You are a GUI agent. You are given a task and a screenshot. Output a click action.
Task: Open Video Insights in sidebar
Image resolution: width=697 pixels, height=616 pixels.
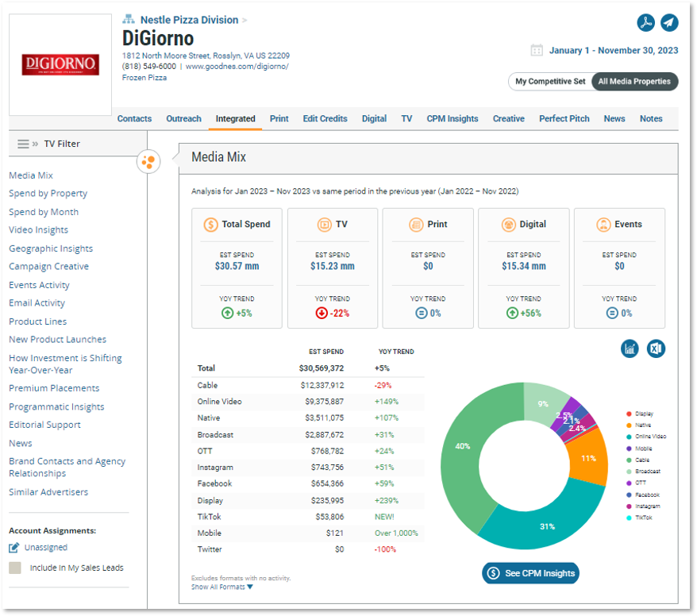pos(39,229)
